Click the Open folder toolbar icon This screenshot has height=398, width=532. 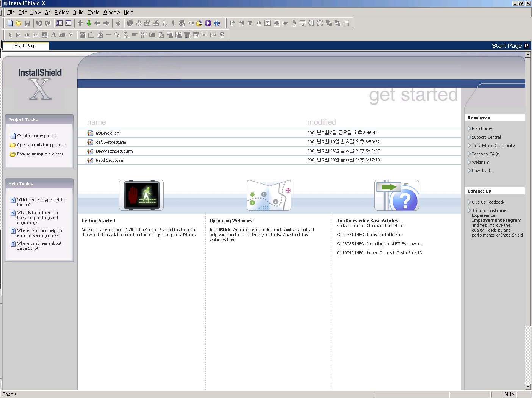18,23
